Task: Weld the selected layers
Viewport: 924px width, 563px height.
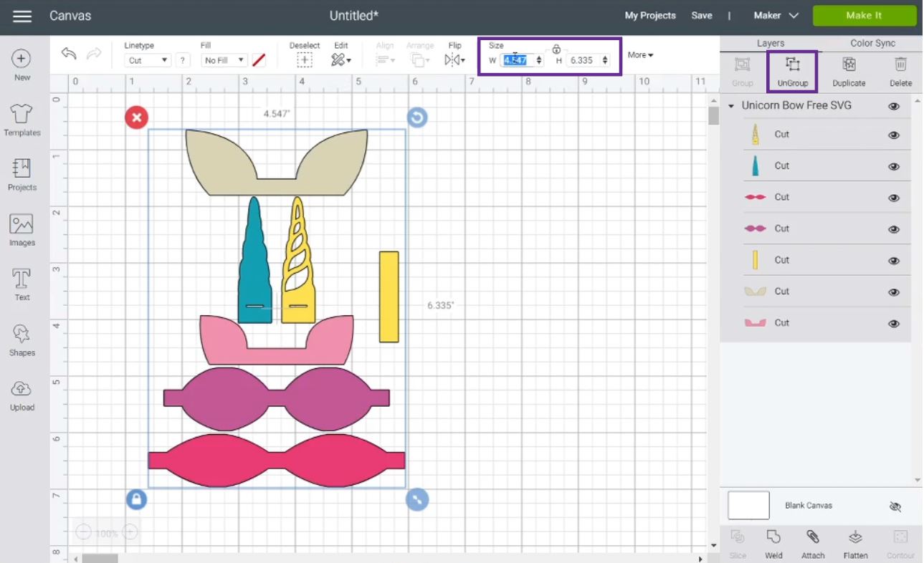Action: 773,544
